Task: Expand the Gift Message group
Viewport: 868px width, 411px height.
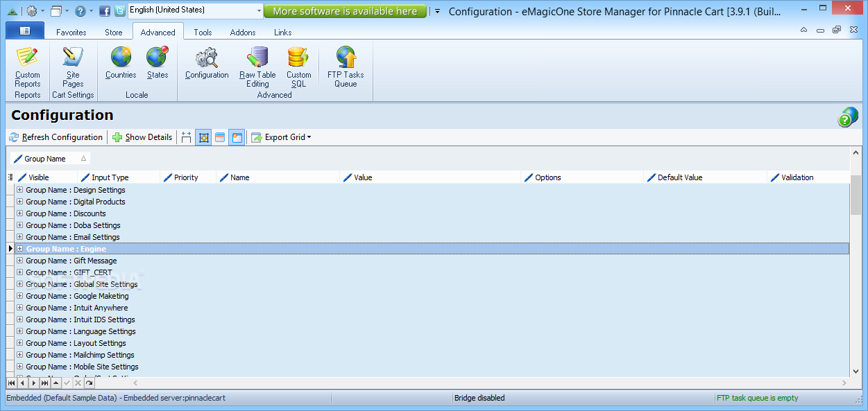Action: pyautogui.click(x=19, y=261)
